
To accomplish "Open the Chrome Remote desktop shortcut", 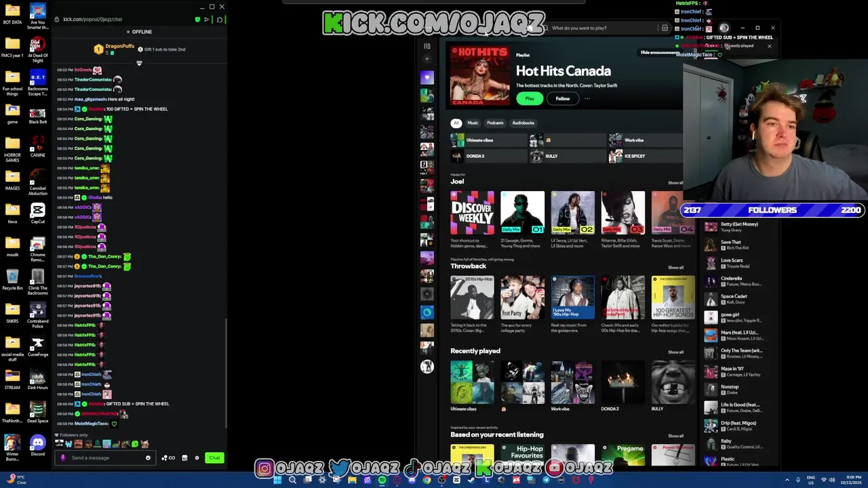I will pyautogui.click(x=38, y=249).
